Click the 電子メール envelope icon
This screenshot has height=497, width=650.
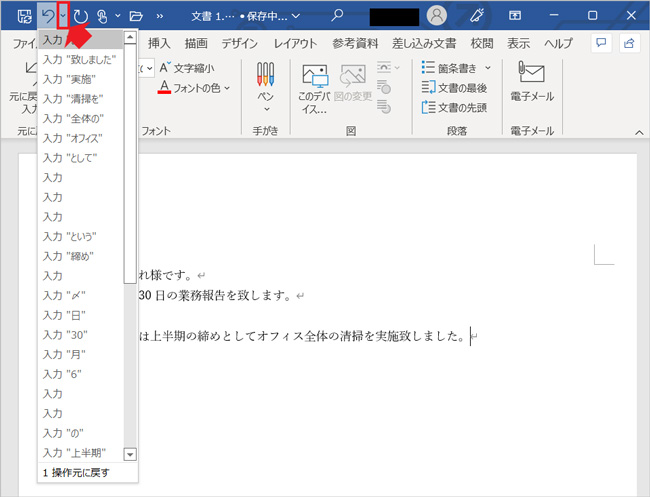531,72
